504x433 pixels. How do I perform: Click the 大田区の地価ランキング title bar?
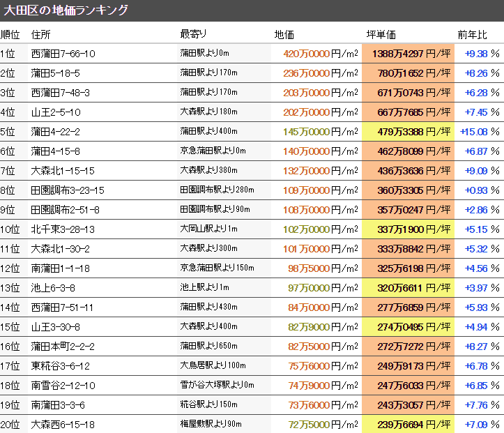click(66, 10)
